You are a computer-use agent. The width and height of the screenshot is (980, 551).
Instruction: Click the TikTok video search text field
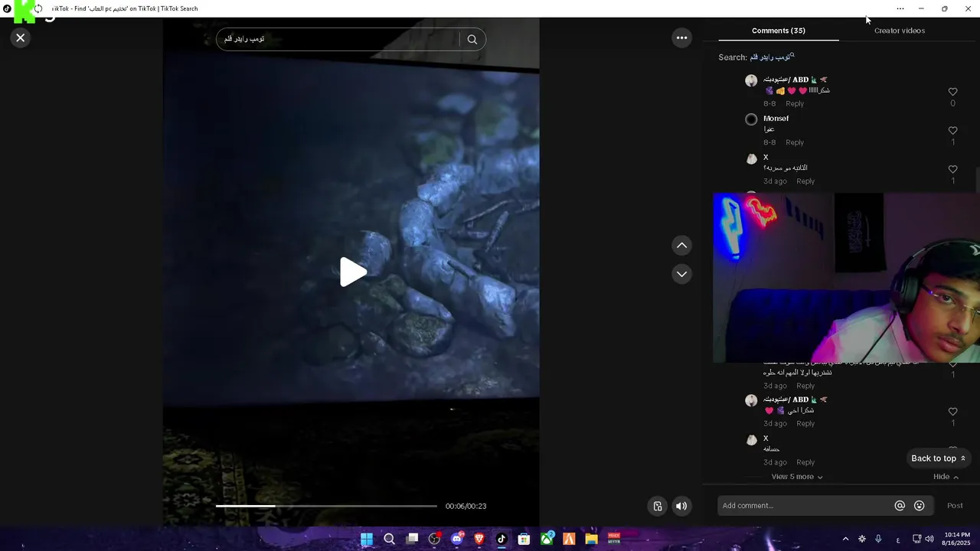pos(339,39)
